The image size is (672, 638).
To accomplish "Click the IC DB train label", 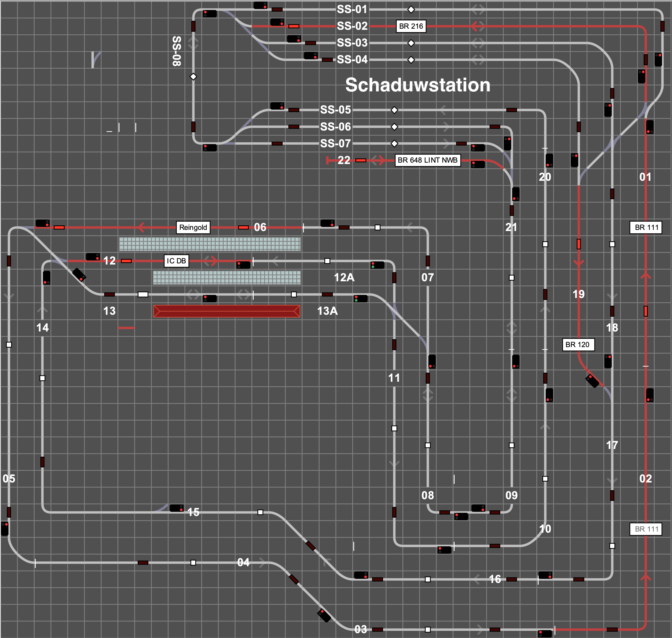I will coord(176,261).
